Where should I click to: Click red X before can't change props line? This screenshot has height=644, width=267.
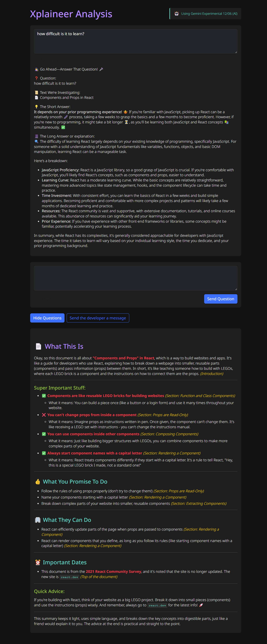click(x=44, y=415)
